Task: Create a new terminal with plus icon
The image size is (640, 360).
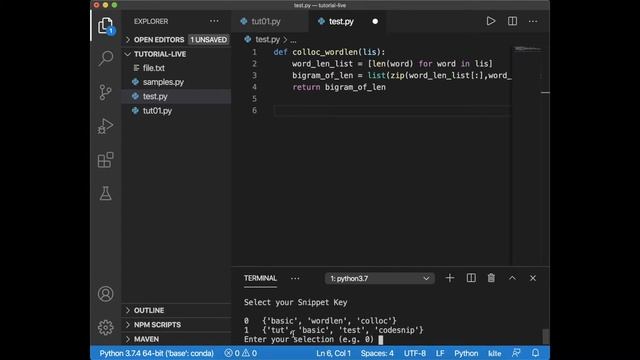Action: [x=450, y=278]
